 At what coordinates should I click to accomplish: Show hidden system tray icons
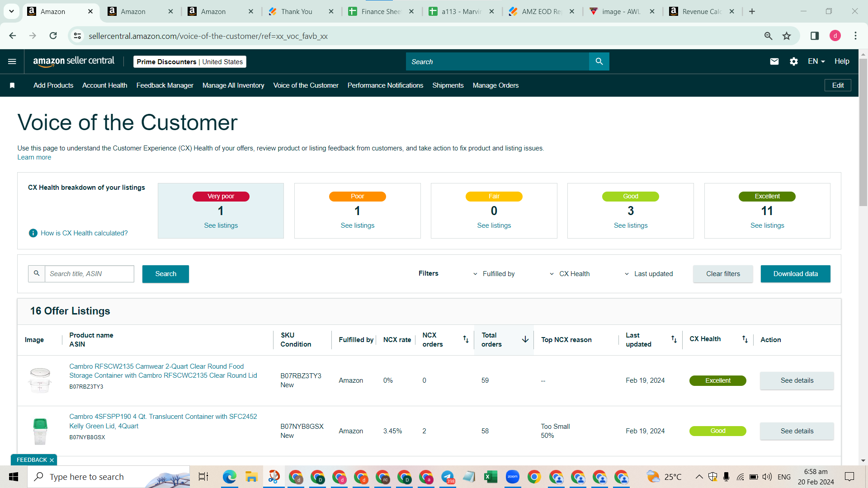click(x=699, y=477)
